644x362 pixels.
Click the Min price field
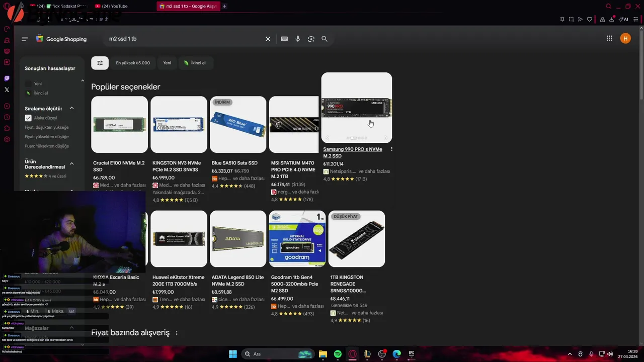click(x=34, y=311)
